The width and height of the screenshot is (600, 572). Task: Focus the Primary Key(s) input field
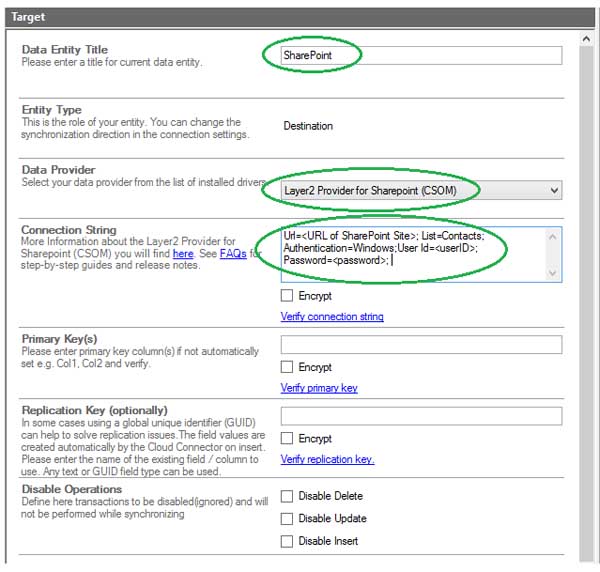420,345
